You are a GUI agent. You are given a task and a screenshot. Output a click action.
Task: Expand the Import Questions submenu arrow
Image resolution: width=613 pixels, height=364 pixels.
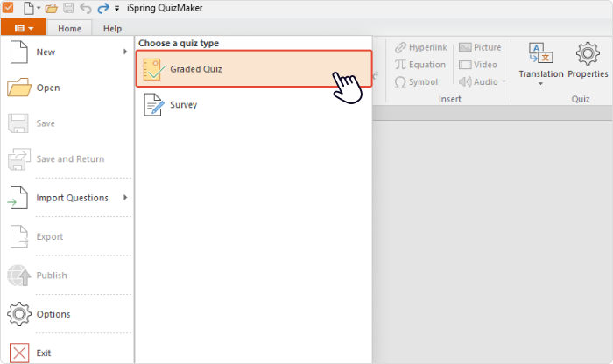(x=125, y=197)
